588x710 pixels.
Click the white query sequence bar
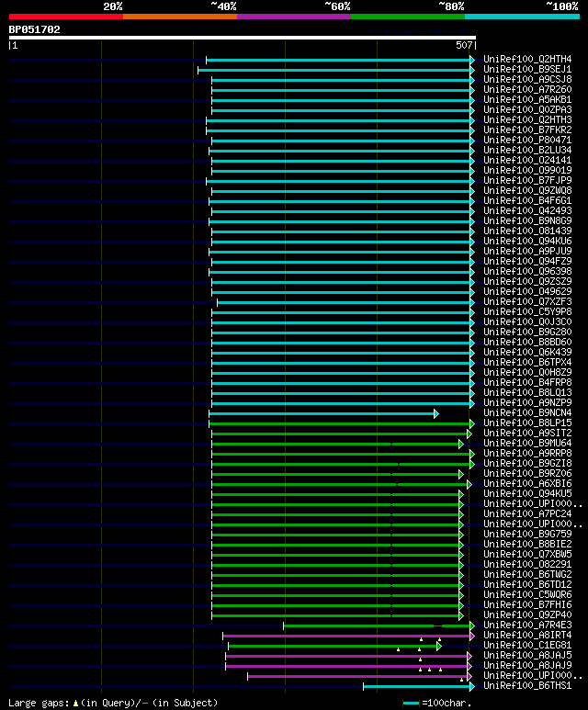243,38
